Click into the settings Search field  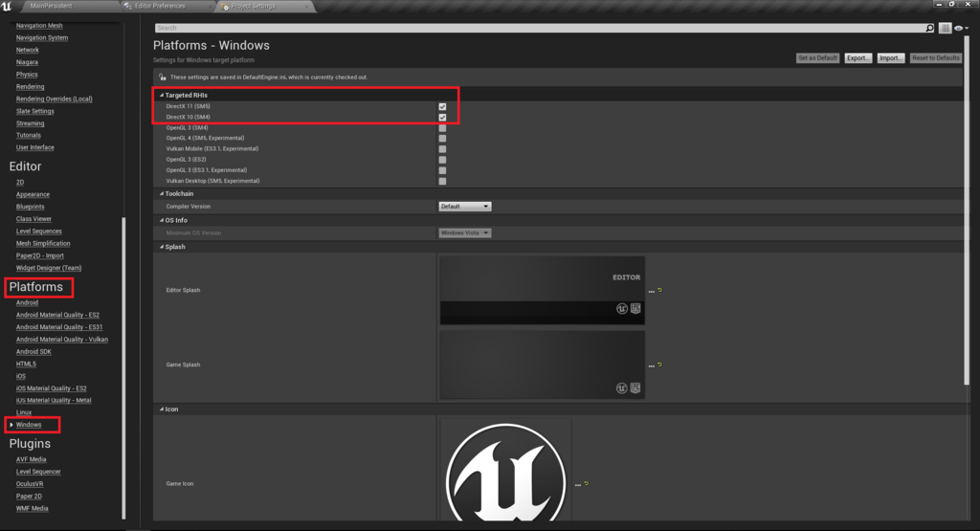click(x=541, y=28)
